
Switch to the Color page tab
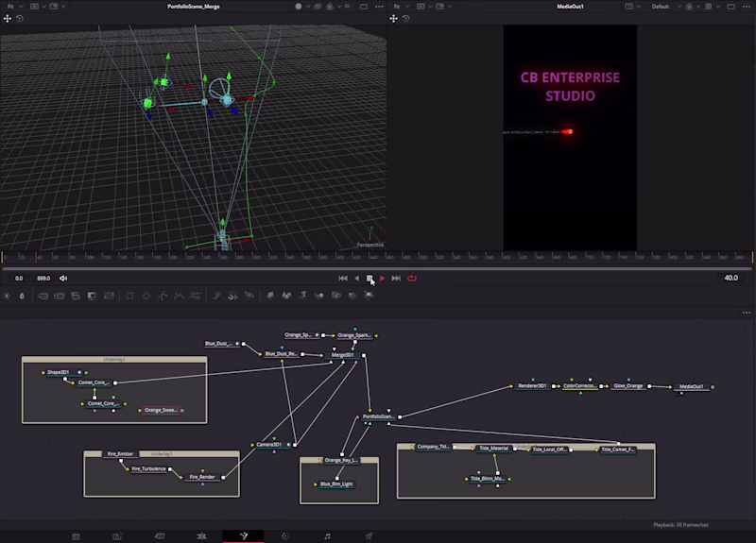point(285,536)
